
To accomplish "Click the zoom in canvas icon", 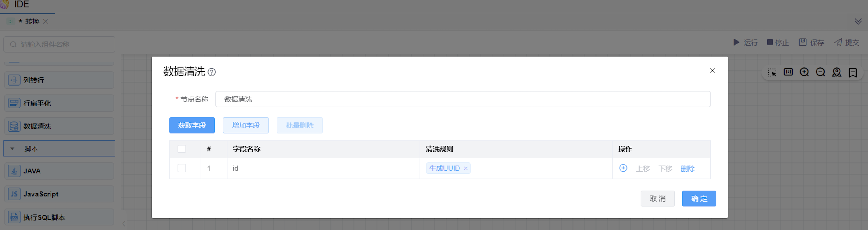I will click(804, 72).
